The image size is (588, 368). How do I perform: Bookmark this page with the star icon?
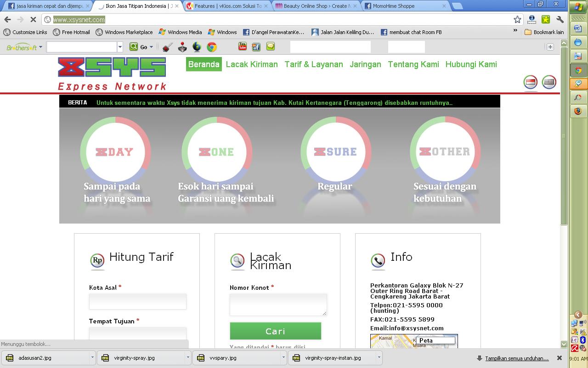pos(517,19)
